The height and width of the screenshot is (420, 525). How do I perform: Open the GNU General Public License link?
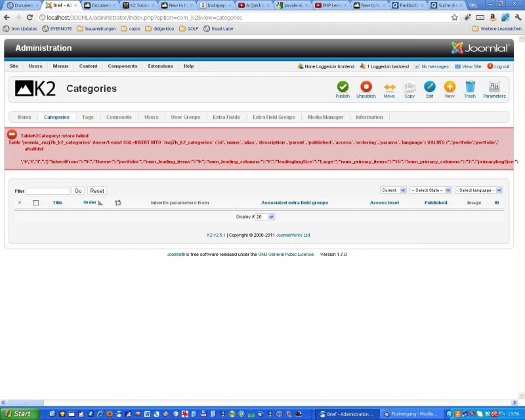coord(286,255)
